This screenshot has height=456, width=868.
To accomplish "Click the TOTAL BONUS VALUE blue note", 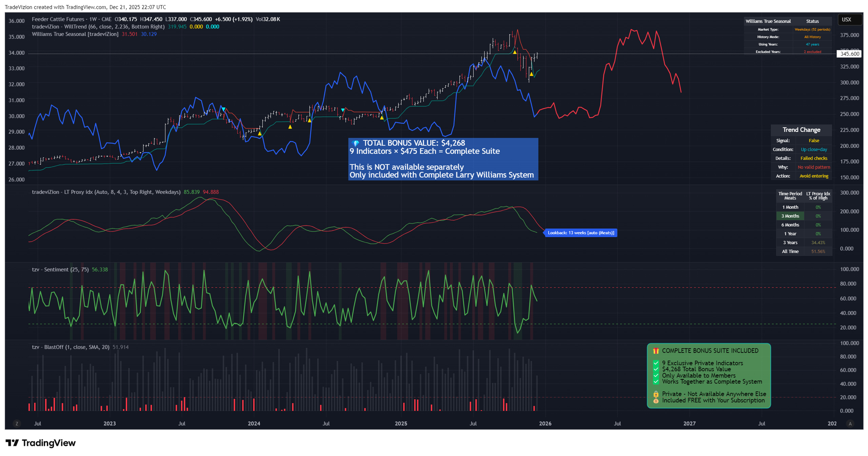I will (443, 159).
